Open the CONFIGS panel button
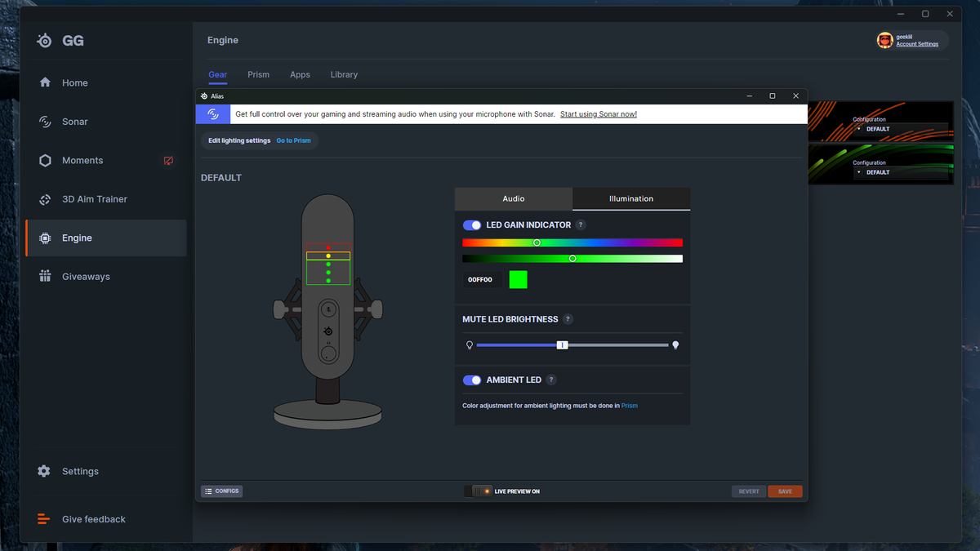 click(221, 491)
